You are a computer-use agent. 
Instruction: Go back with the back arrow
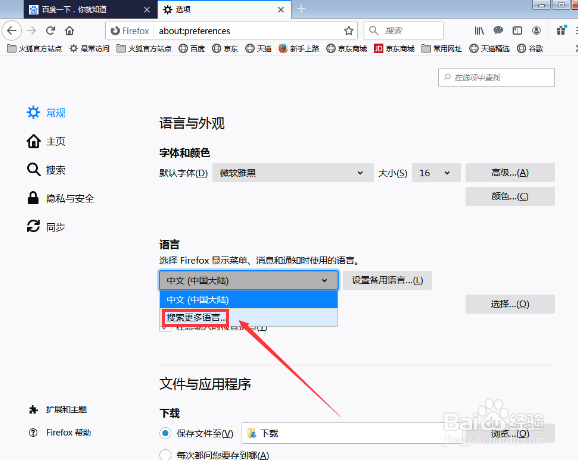tap(12, 31)
